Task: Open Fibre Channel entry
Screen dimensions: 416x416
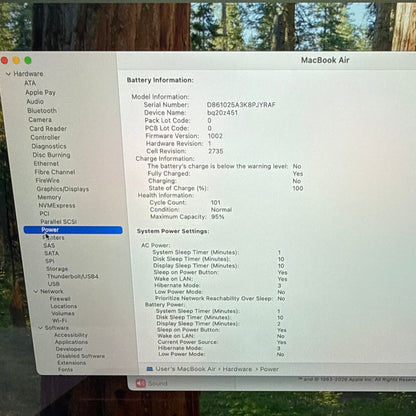Action: coord(55,172)
